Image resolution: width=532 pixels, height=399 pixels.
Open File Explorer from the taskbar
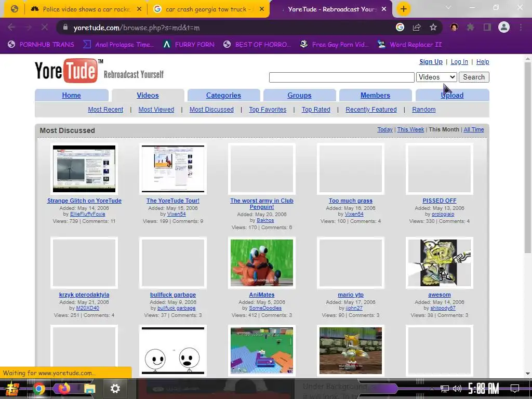click(89, 389)
